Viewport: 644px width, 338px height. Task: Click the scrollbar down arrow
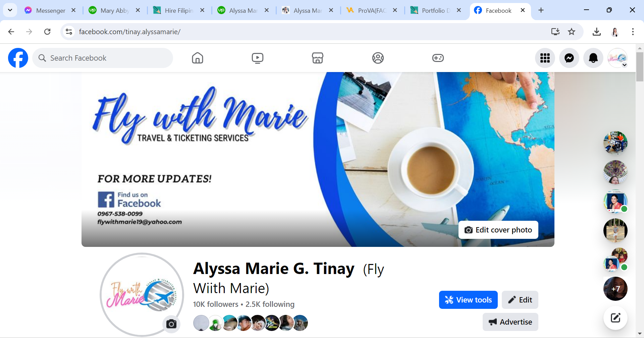(640, 334)
